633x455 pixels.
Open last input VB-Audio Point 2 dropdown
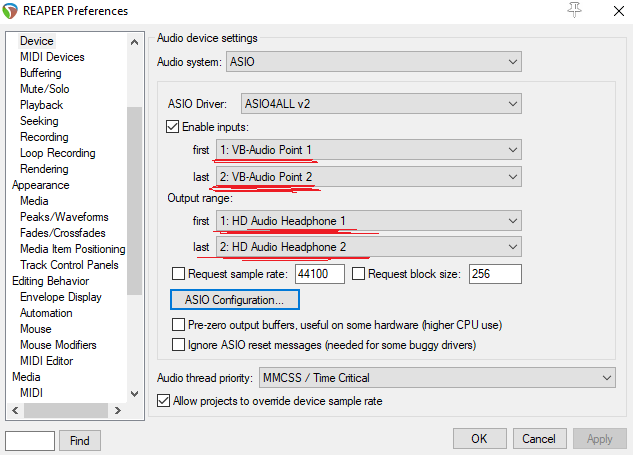coord(369,177)
